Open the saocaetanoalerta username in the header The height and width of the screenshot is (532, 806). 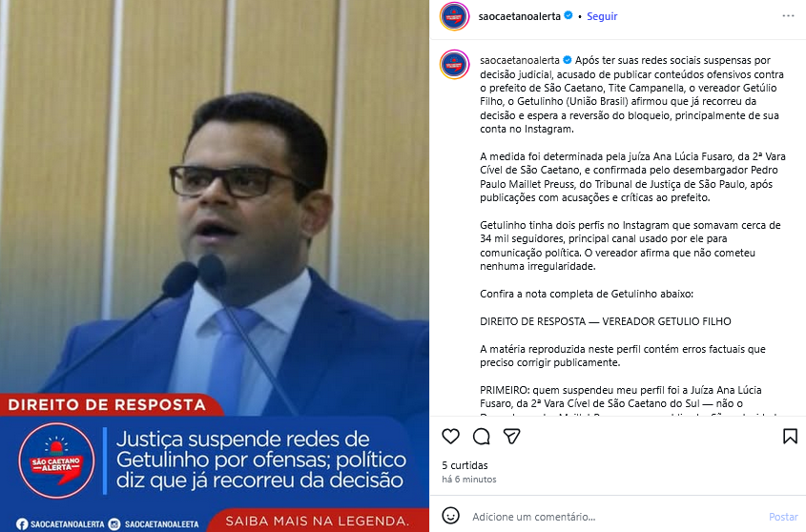[519, 16]
